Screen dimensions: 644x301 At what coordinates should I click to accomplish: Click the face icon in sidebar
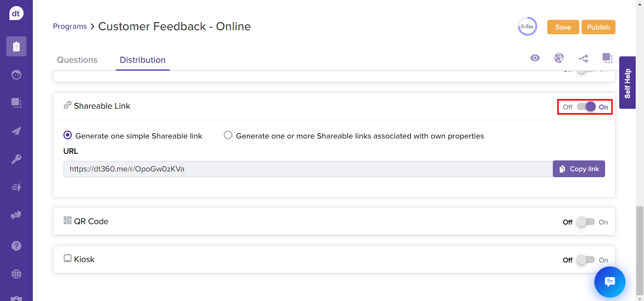16,75
